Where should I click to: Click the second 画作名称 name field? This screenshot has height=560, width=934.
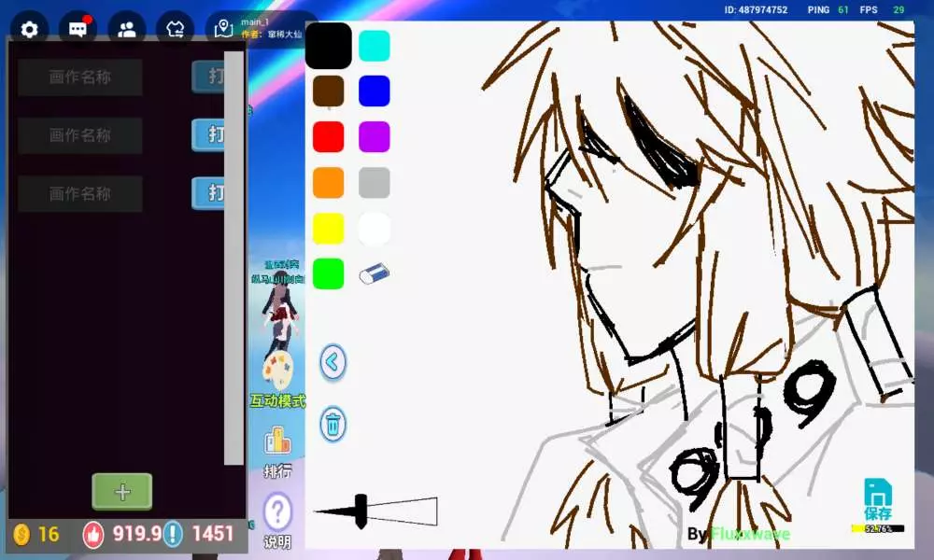click(x=80, y=135)
